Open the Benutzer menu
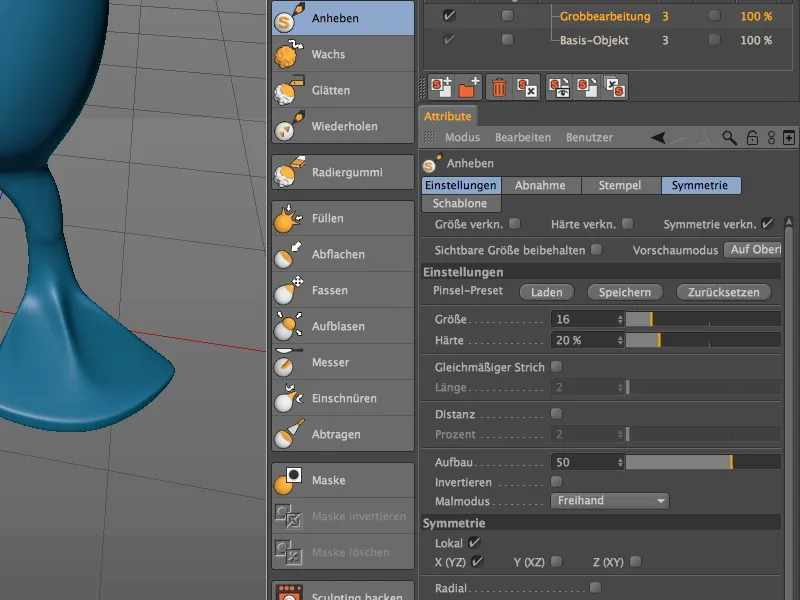Viewport: 800px width, 600px height. pyautogui.click(x=589, y=137)
